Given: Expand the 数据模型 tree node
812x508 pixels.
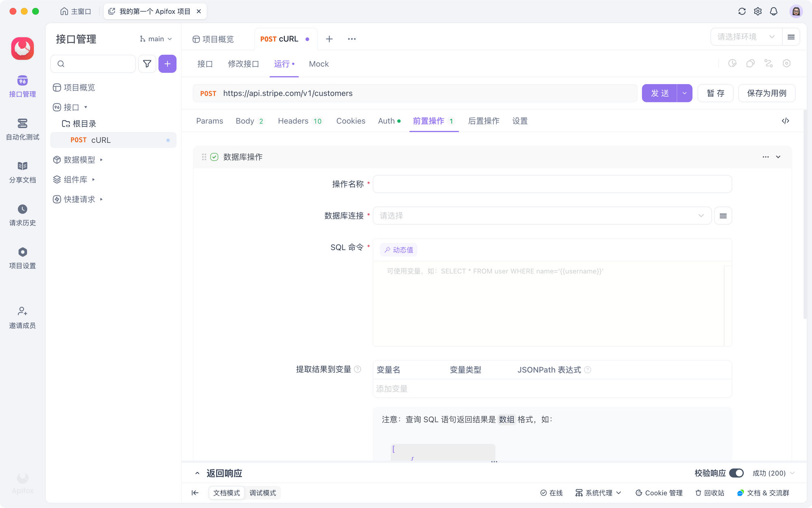Looking at the screenshot, I should [x=101, y=160].
